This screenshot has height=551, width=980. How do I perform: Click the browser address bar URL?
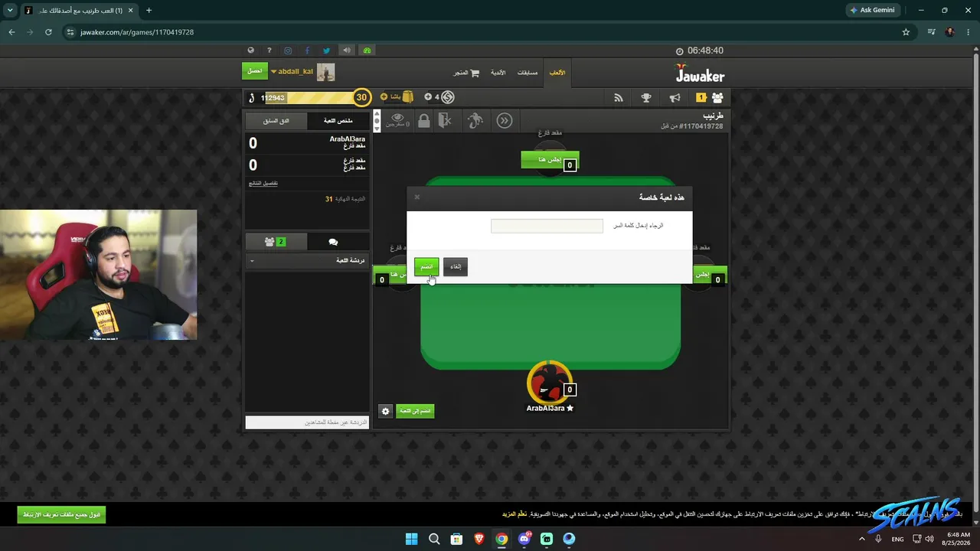pos(137,32)
